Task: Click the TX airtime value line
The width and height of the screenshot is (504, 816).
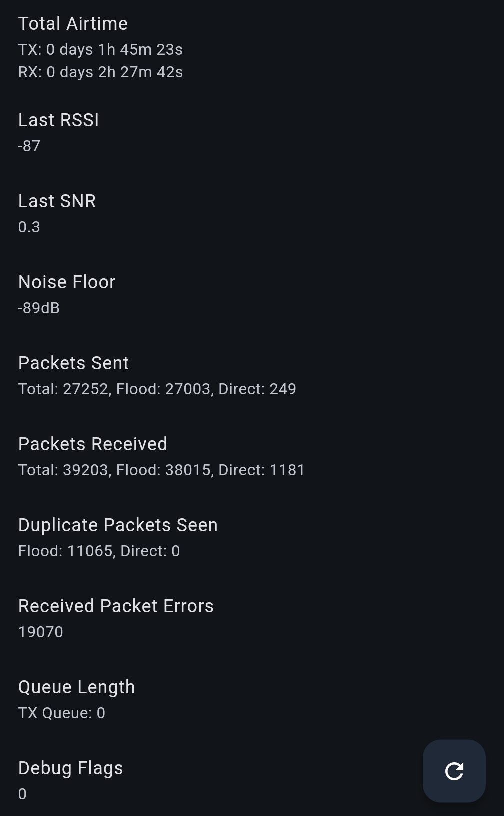Action: [100, 50]
